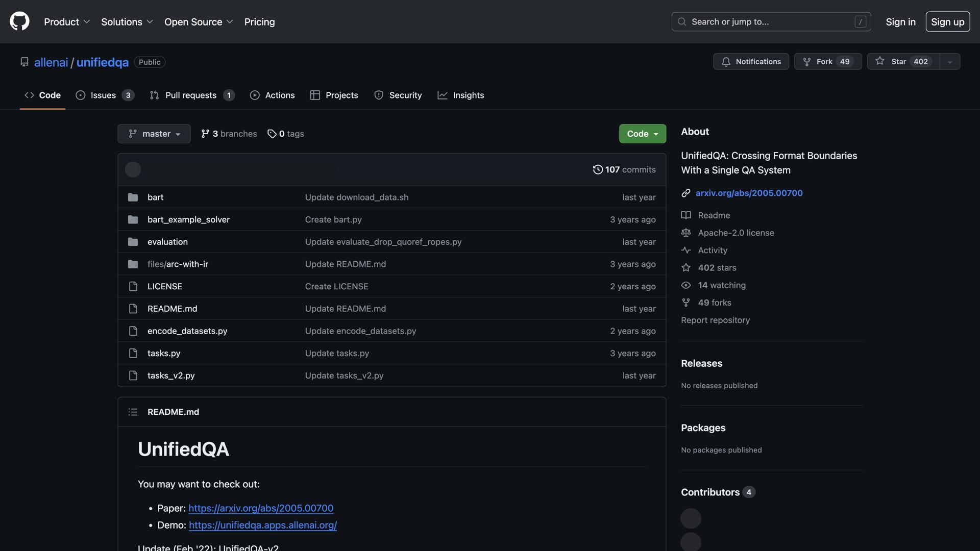Open the master branch selector
This screenshot has height=551, width=980.
click(154, 133)
